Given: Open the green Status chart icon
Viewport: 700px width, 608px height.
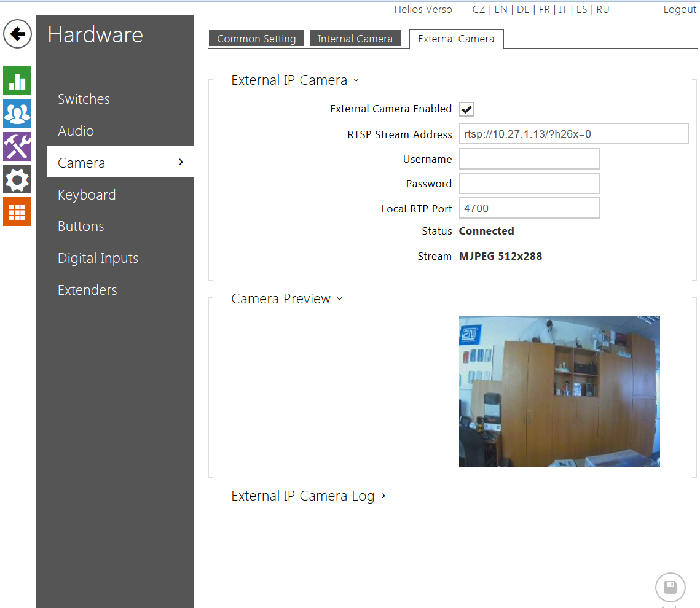Looking at the screenshot, I should point(17,81).
